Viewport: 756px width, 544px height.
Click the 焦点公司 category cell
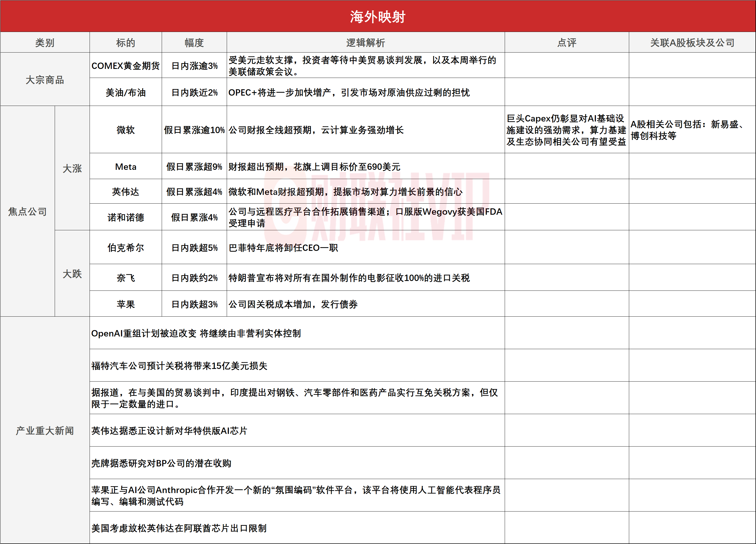coord(27,211)
